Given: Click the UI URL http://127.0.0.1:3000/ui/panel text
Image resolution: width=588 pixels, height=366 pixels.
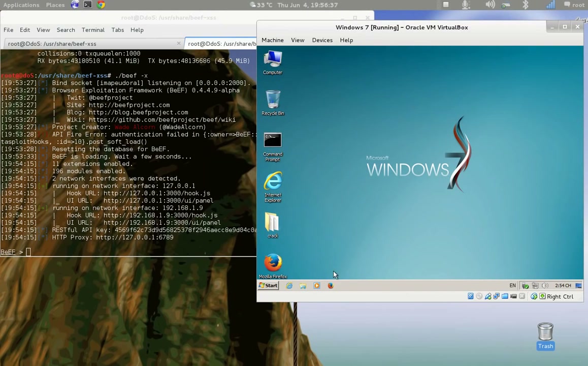Looking at the screenshot, I should tap(140, 200).
